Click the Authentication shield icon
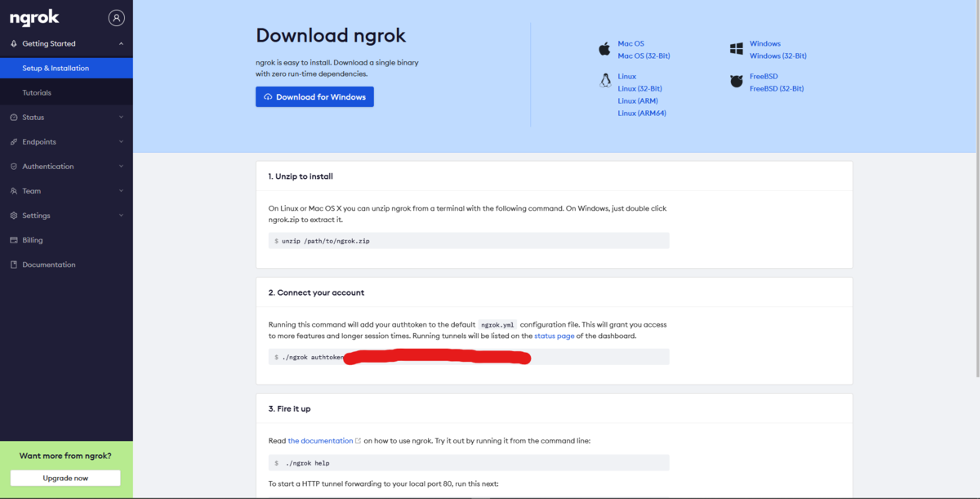Screen dimensions: 980x499 point(14,167)
